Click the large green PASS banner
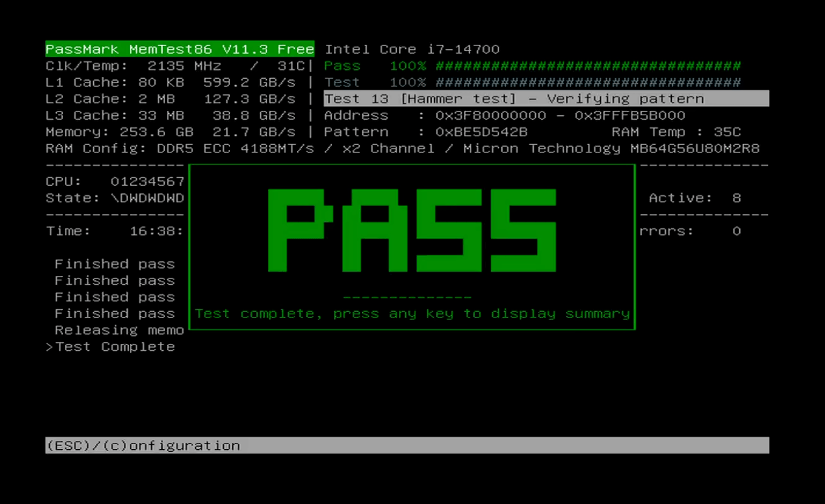Viewport: 825px width, 504px height. pos(412,230)
